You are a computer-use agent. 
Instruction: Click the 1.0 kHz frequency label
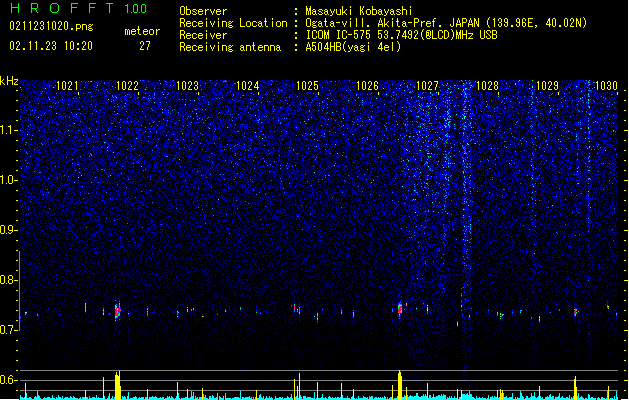tap(9, 180)
